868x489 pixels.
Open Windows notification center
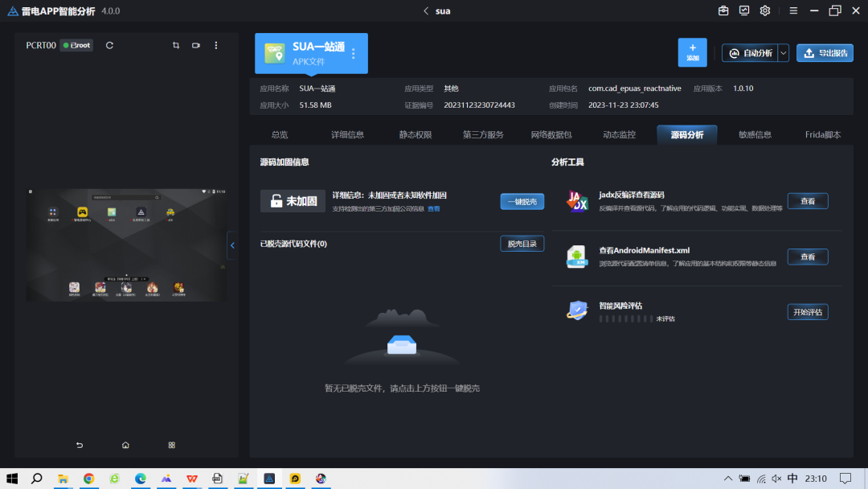tap(845, 479)
